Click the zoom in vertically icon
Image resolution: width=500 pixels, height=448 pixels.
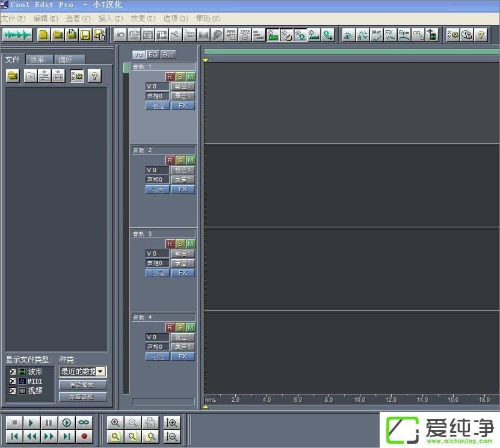(x=172, y=423)
